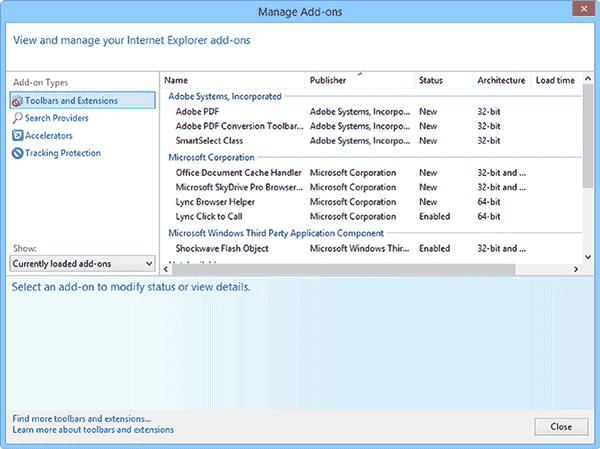Select the Lync Click to Call add-on
The height and width of the screenshot is (449, 600).
pos(208,217)
